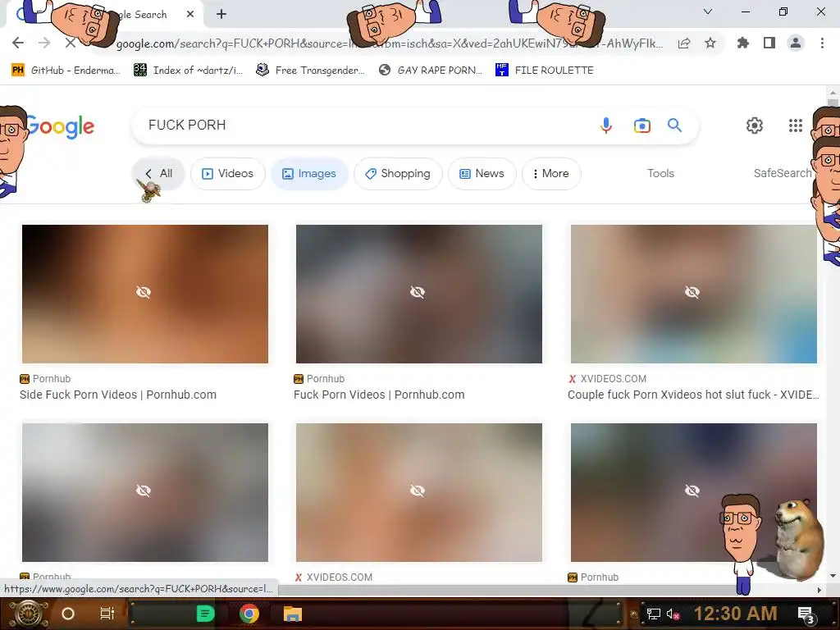840x630 pixels.
Task: Unhide the blurred image above the 'Couple fuck' XVIDEOS caption
Action: click(694, 294)
